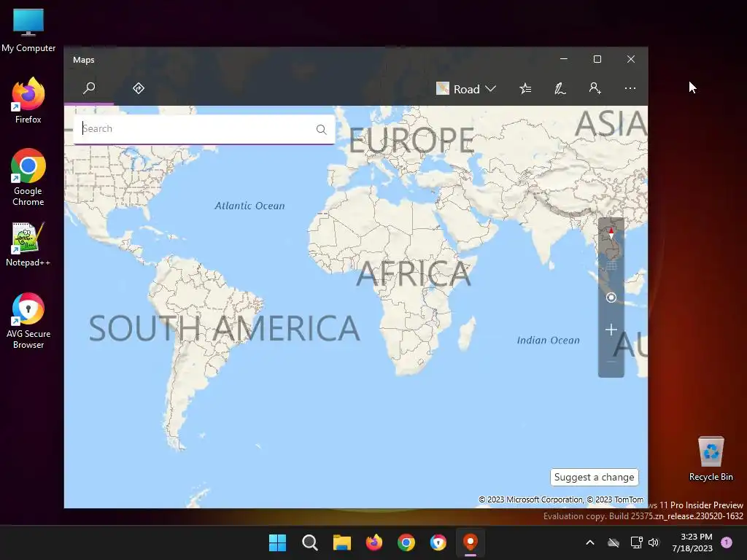The height and width of the screenshot is (560, 747).
Task: Click the magnifier button in search box
Action: (x=322, y=129)
